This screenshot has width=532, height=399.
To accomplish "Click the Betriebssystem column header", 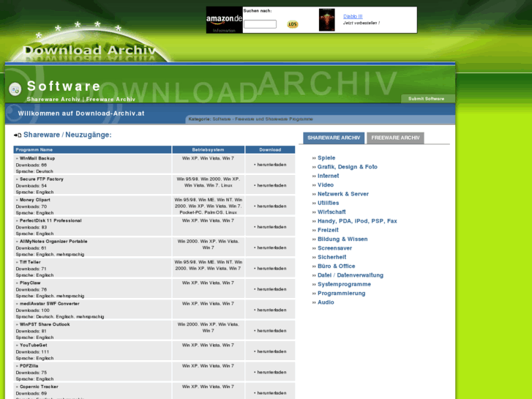I will pyautogui.click(x=208, y=150).
